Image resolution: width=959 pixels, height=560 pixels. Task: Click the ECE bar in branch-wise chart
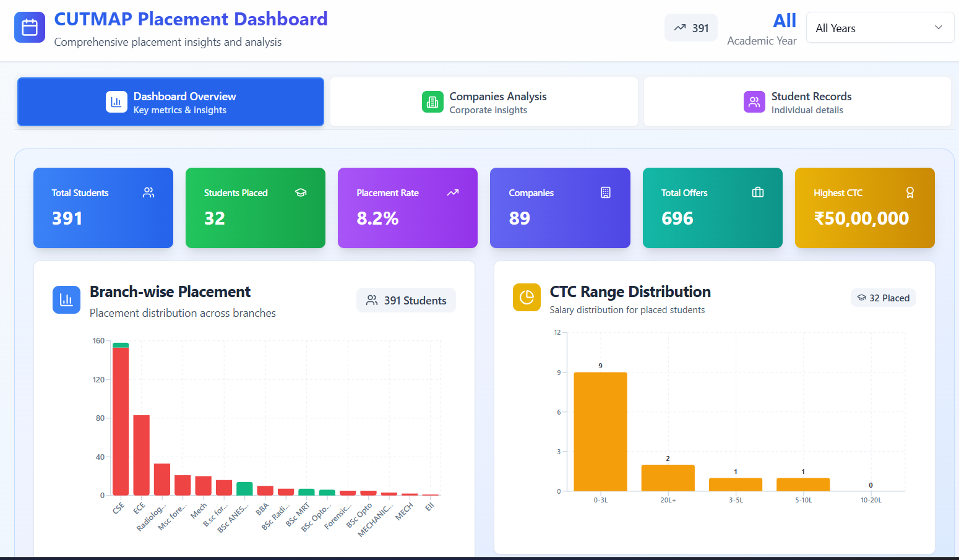point(142,455)
